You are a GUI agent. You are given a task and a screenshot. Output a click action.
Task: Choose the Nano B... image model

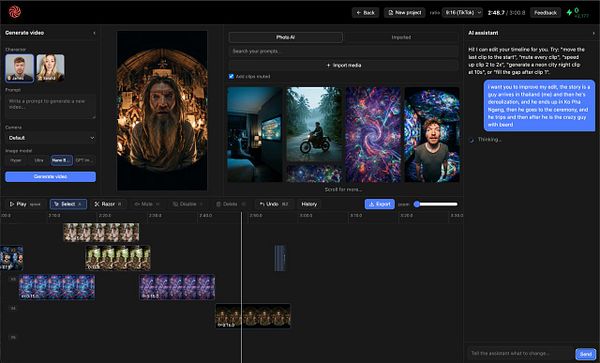pos(62,160)
